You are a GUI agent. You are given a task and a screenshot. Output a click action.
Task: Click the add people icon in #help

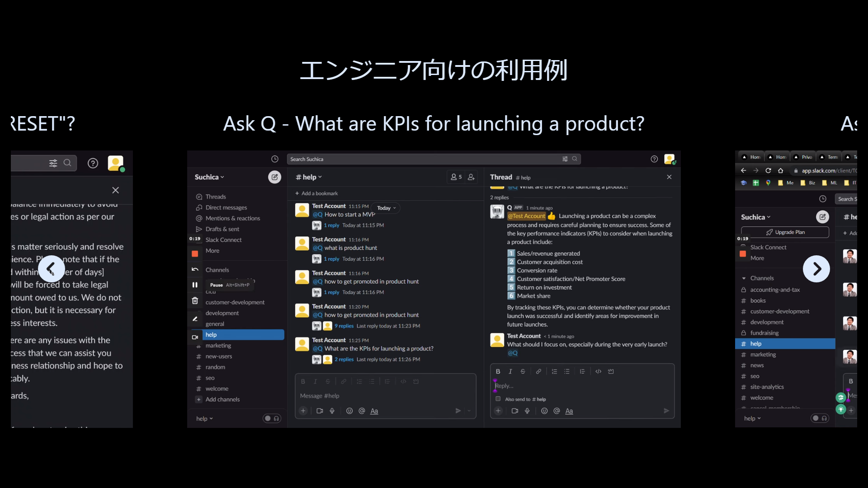pos(471,177)
